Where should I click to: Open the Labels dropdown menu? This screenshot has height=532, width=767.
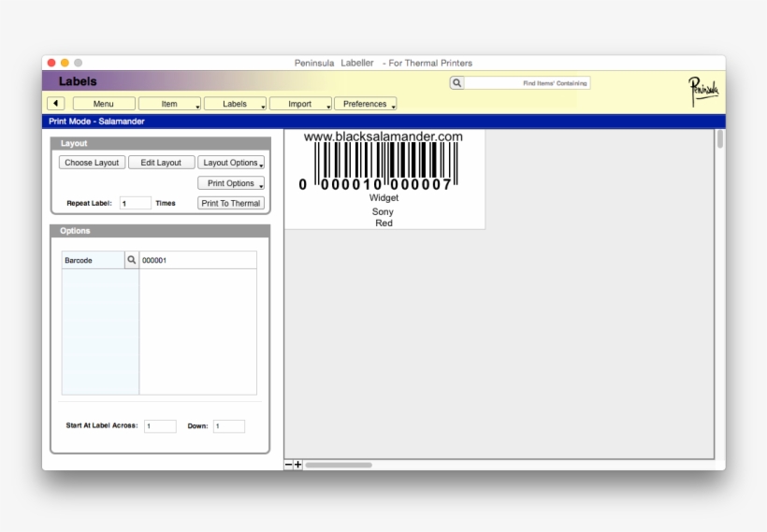point(235,104)
